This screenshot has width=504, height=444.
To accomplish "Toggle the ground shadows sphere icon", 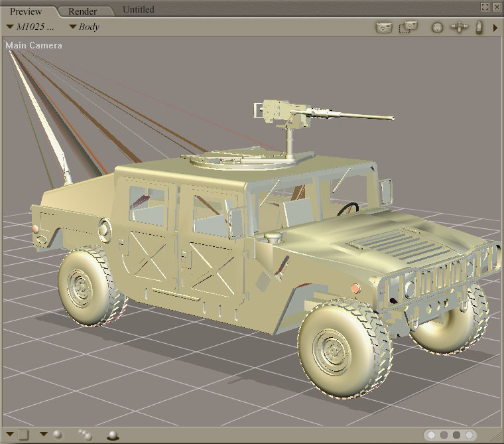I will click(x=113, y=435).
